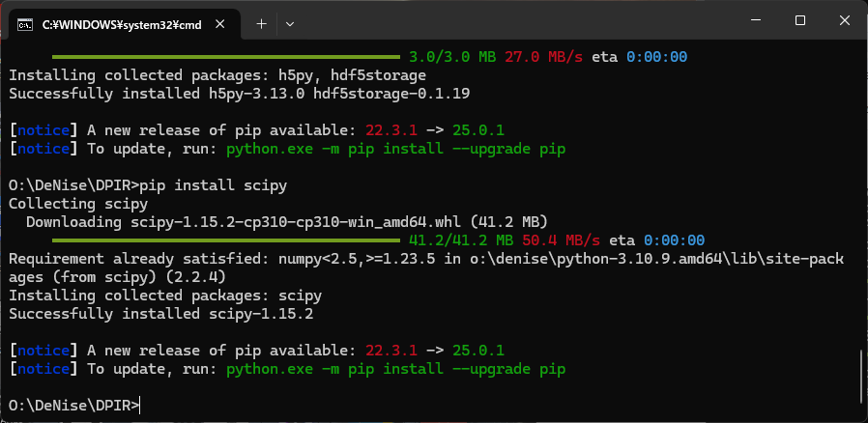This screenshot has height=423, width=868.
Task: Close the system32 cmd tab
Action: click(219, 24)
